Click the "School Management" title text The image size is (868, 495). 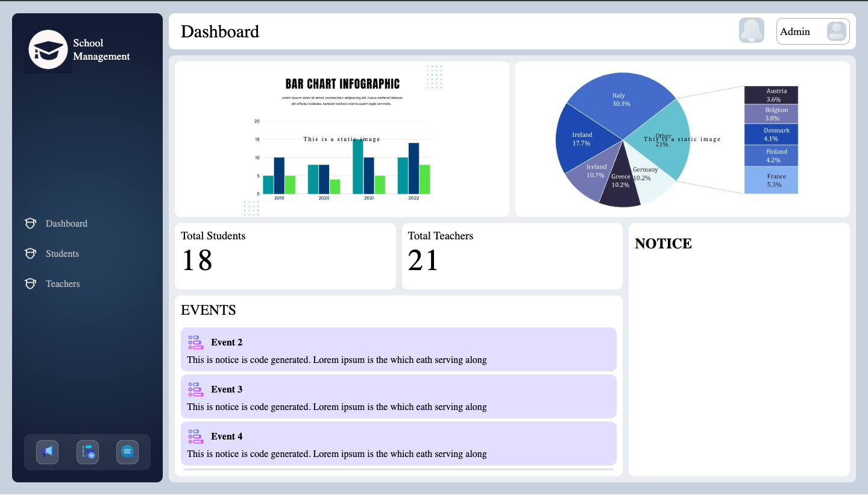tap(101, 50)
